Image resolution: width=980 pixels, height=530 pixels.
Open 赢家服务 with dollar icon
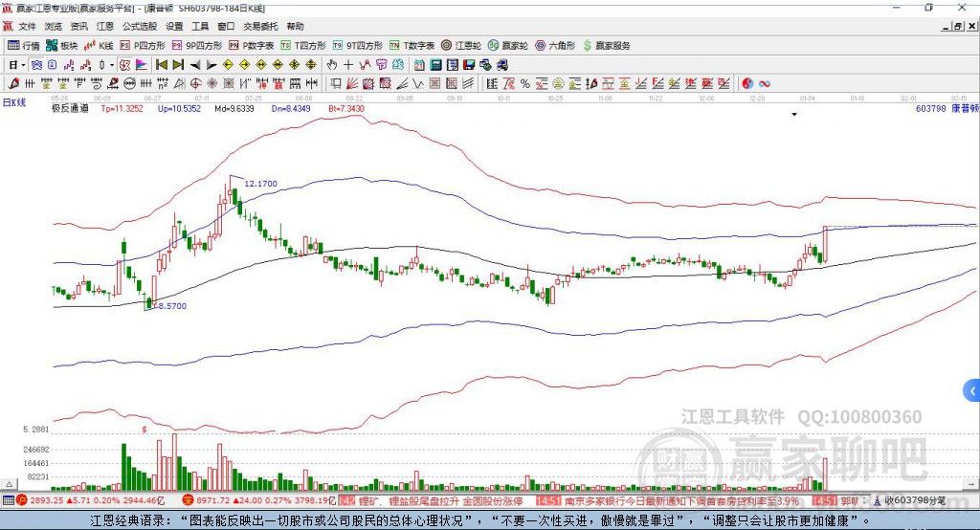point(606,46)
